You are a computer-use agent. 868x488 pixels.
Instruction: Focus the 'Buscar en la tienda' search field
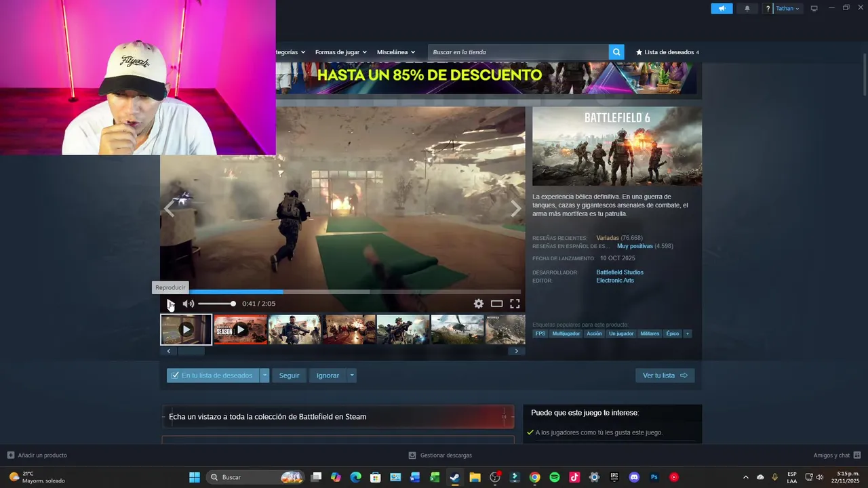pos(518,52)
